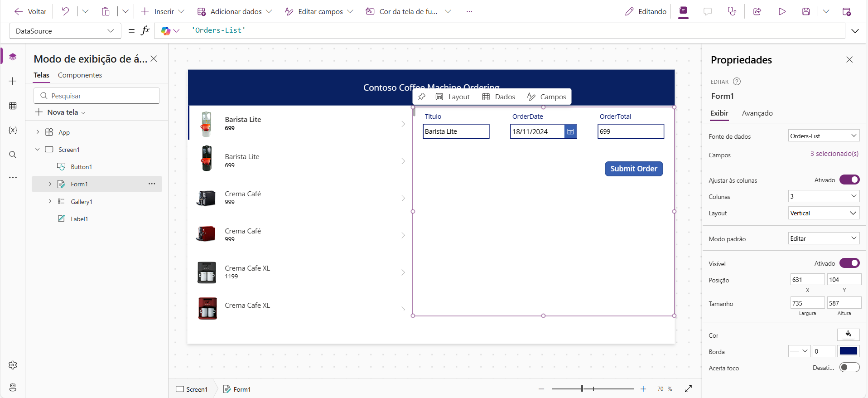Image resolution: width=868 pixels, height=398 pixels.
Task: Expand the paste options dropdown arrow
Action: pyautogui.click(x=125, y=11)
